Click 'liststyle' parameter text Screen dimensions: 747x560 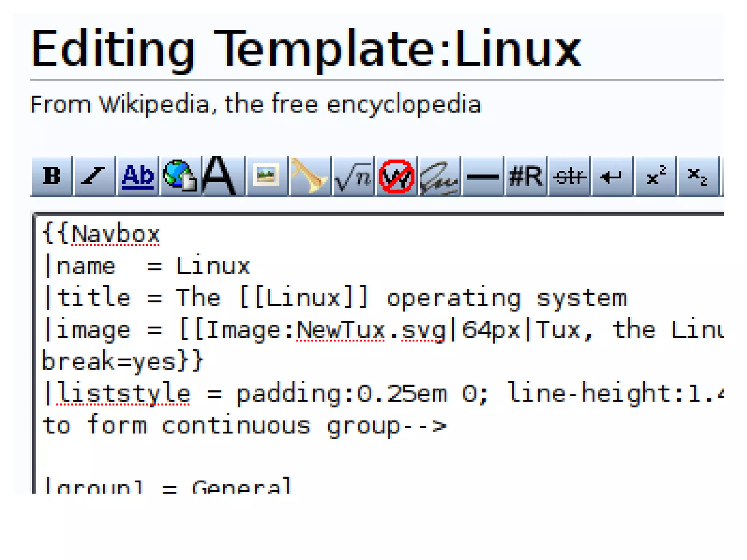[x=124, y=394]
